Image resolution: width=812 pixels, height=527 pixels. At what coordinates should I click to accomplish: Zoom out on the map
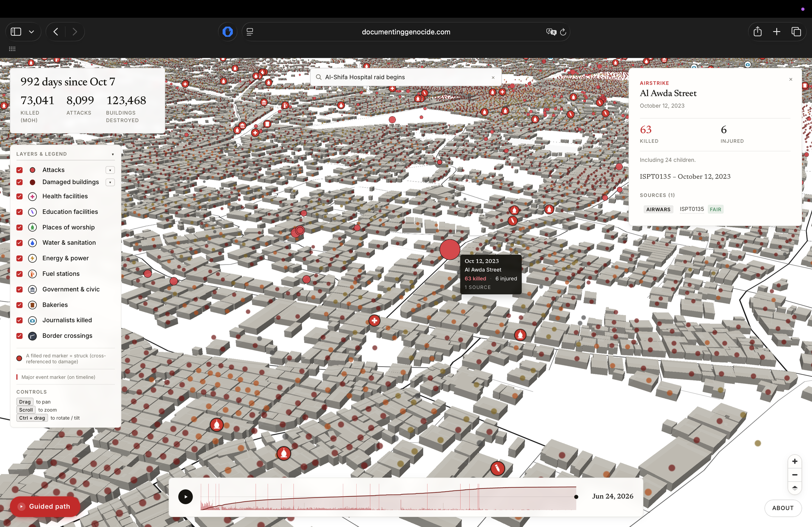[x=794, y=474]
